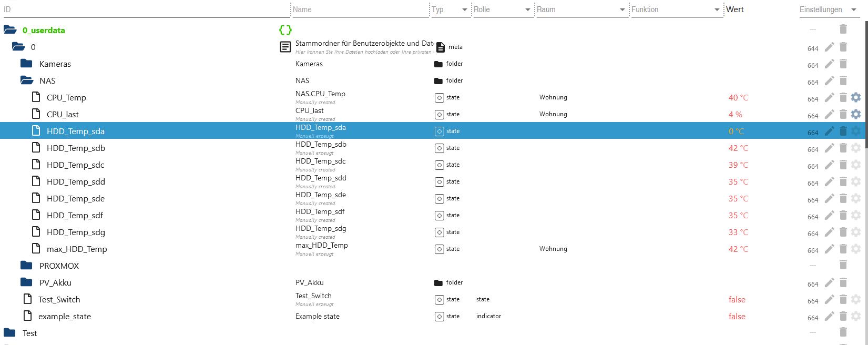Open custom settings gear for CPU_Temp
Viewport: 868px width, 345px height.
point(856,98)
